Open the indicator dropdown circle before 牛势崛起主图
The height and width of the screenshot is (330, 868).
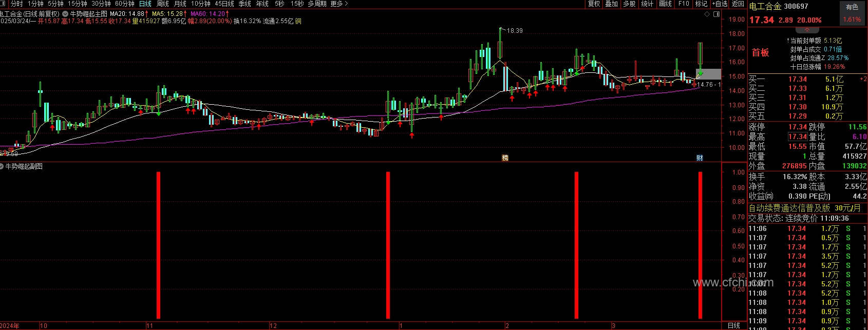pyautogui.click(x=66, y=13)
